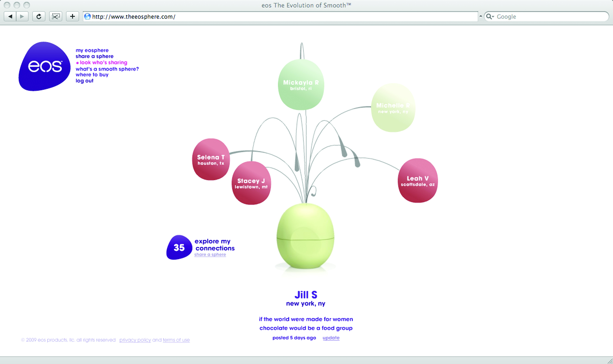This screenshot has height=364, width=613.
Task: Click the globe favicon in address bar
Action: click(87, 16)
